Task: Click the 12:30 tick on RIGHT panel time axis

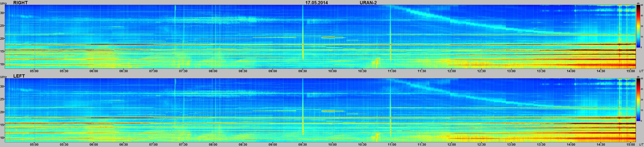Action: tap(482, 71)
